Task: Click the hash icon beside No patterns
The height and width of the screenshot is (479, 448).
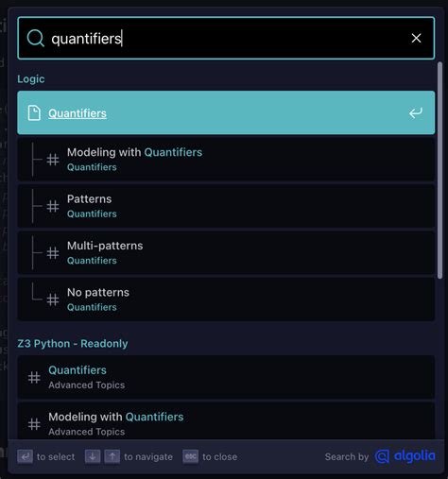Action: 53,299
